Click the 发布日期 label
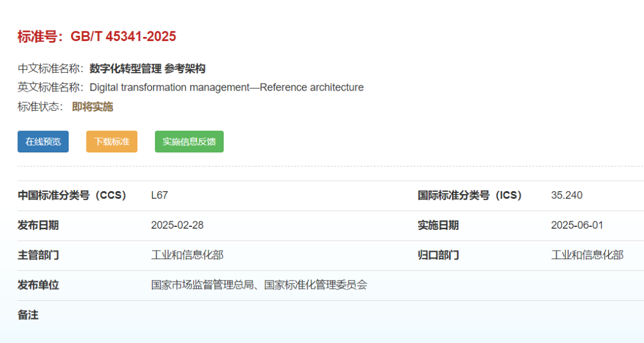The image size is (644, 343). 38,225
